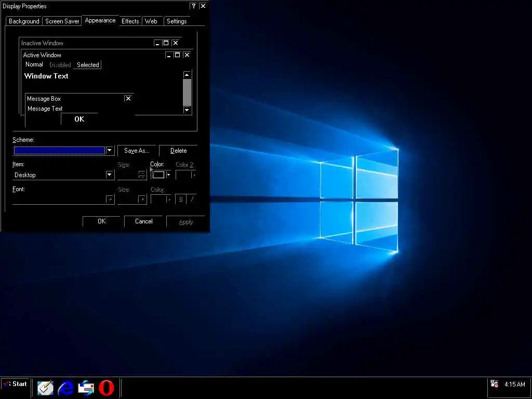
Task: Click the Apply button
Action: [x=185, y=221]
